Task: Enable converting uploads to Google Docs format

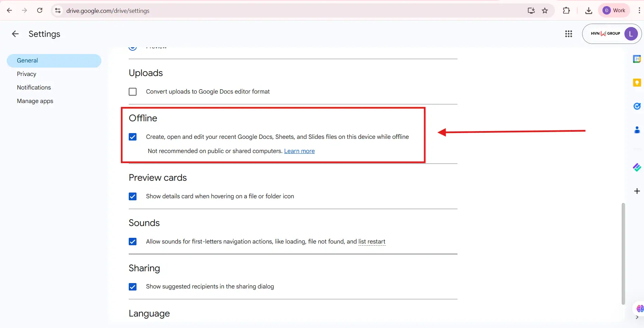Action: pos(132,92)
